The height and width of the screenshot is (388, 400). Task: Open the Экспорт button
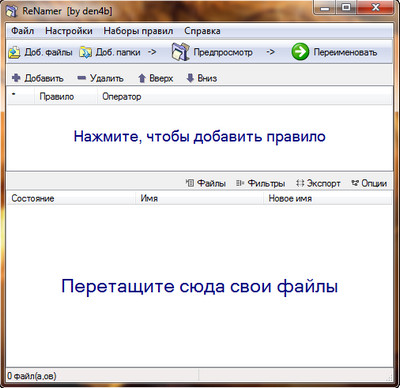(318, 183)
